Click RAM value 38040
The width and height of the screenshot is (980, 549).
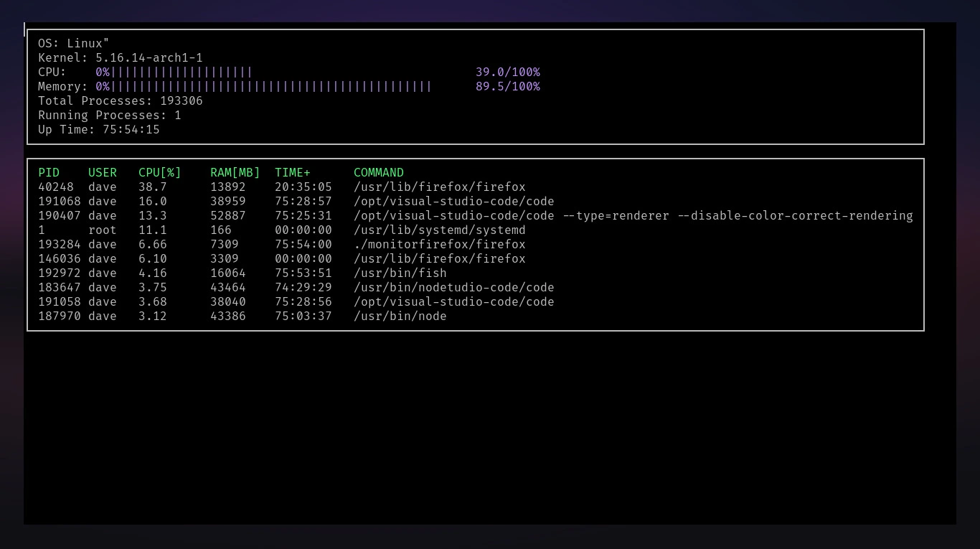tap(228, 302)
